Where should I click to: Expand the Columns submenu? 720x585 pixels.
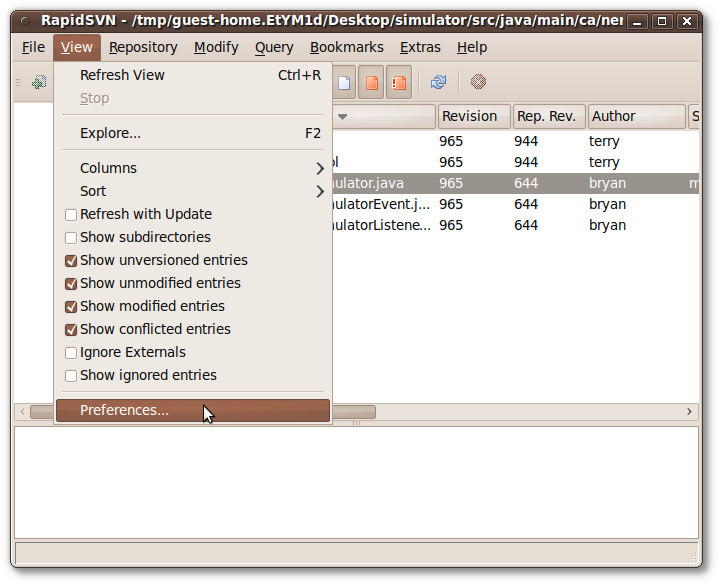(193, 168)
